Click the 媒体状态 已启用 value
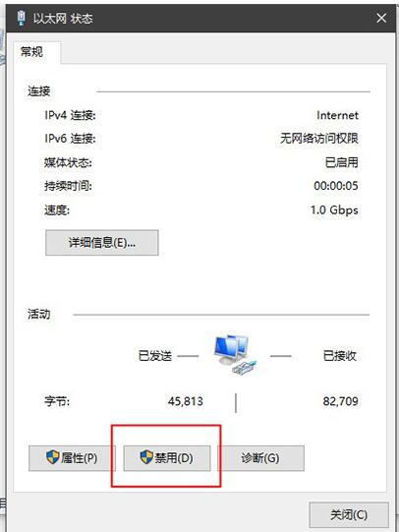399x532 pixels. (x=341, y=162)
